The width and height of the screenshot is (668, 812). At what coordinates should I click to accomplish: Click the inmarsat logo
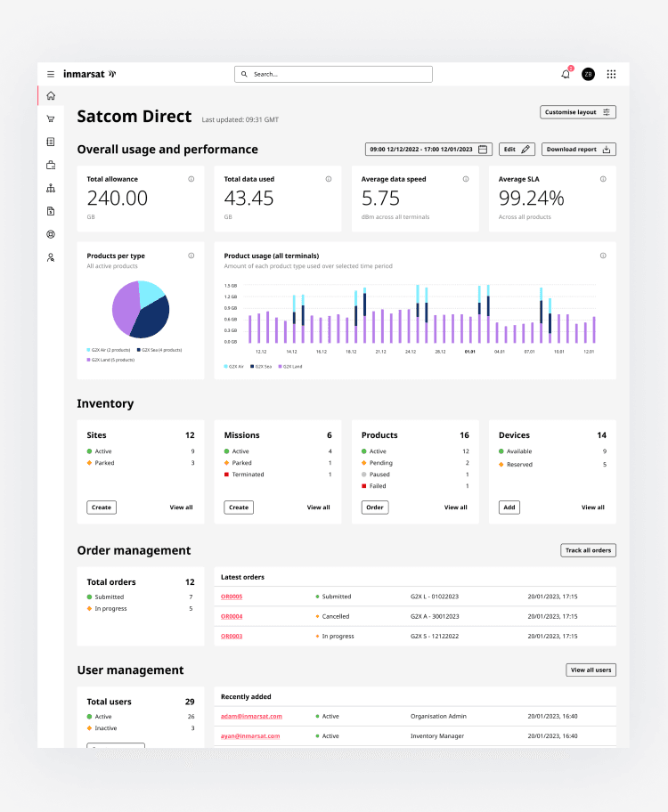pyautogui.click(x=90, y=74)
